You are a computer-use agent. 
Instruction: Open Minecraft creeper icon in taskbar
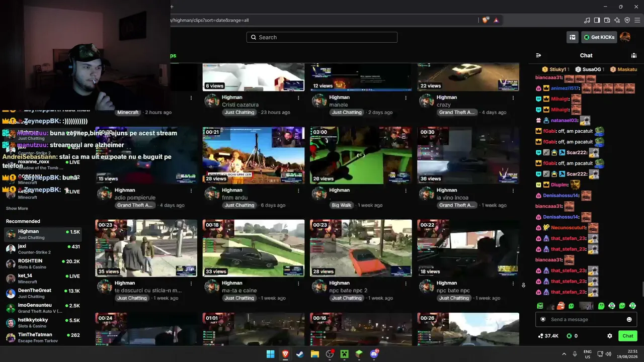coord(344,354)
